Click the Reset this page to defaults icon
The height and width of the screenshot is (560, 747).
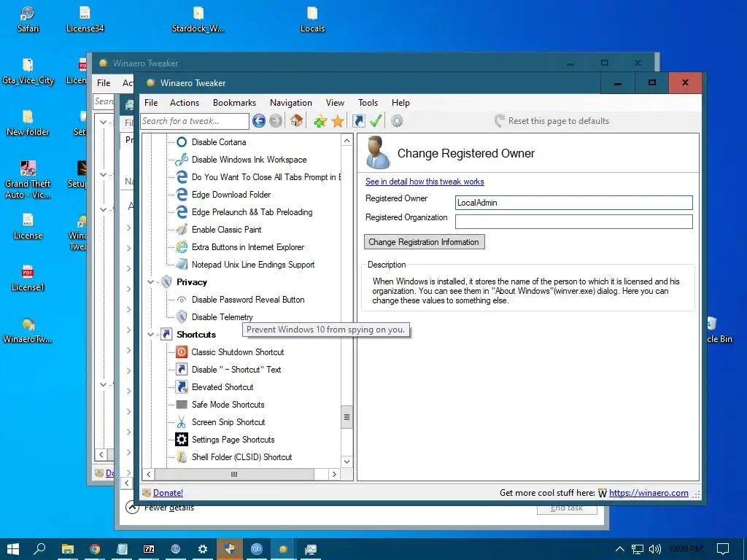(499, 121)
